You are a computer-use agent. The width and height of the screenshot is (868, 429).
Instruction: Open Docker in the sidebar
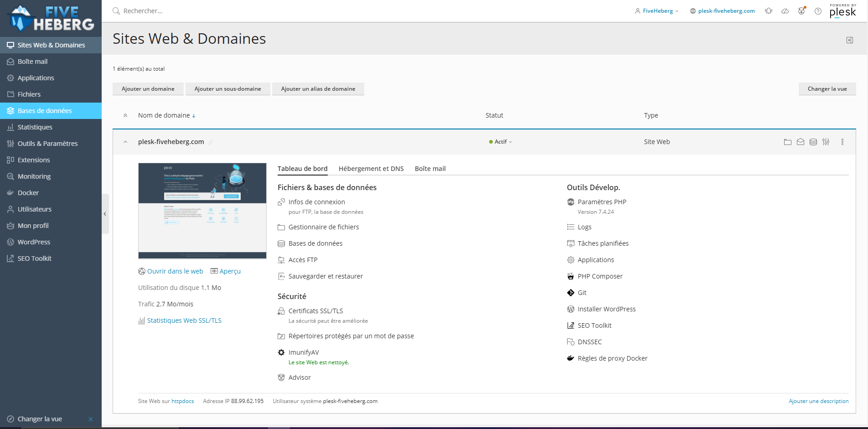tap(51, 193)
